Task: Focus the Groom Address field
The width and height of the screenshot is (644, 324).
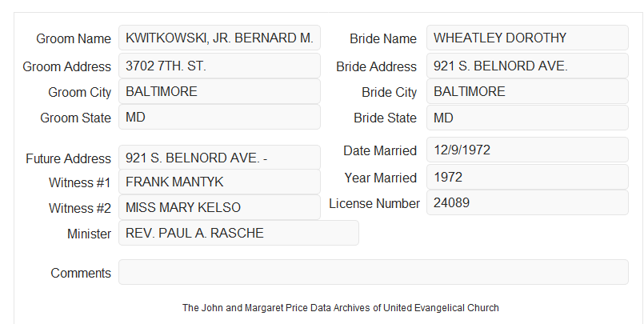Action: [219, 66]
